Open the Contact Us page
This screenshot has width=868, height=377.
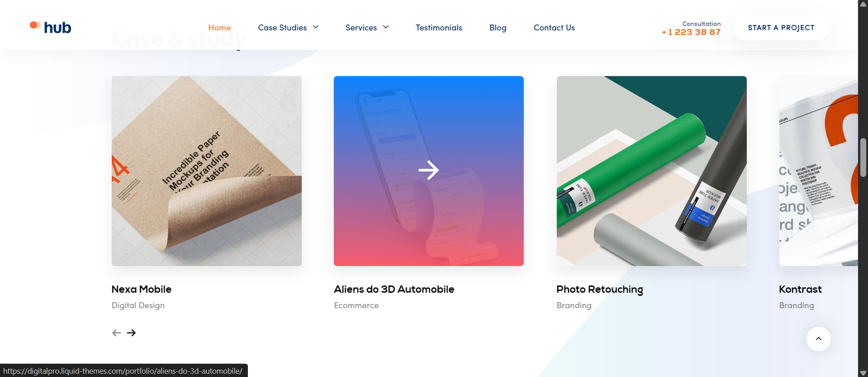pos(554,28)
